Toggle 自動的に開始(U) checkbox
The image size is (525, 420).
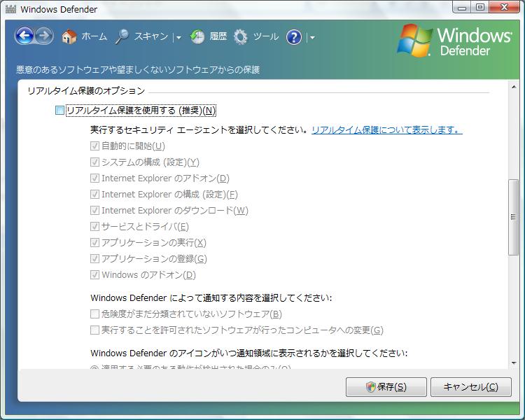click(94, 146)
